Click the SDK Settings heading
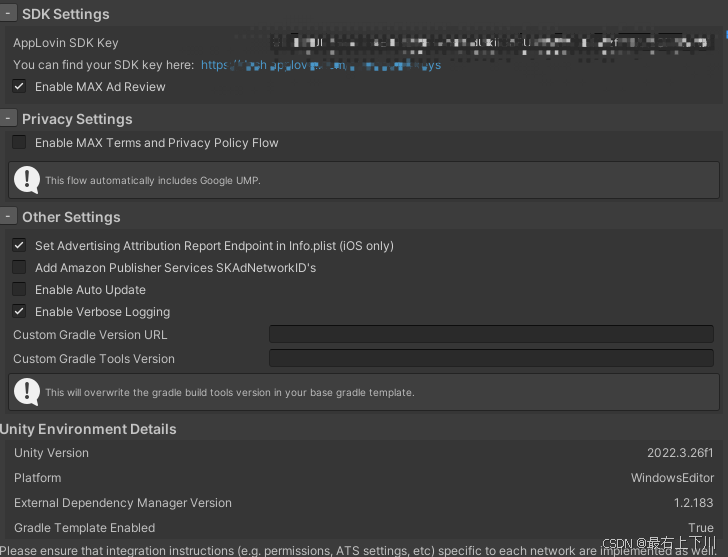728x557 pixels. [66, 14]
